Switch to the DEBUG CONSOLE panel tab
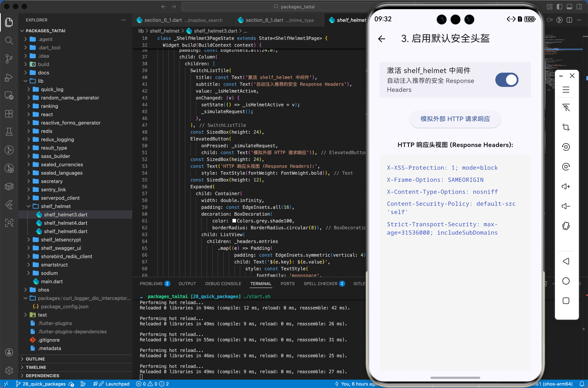Screen dimensions: 588x388 (x=223, y=284)
